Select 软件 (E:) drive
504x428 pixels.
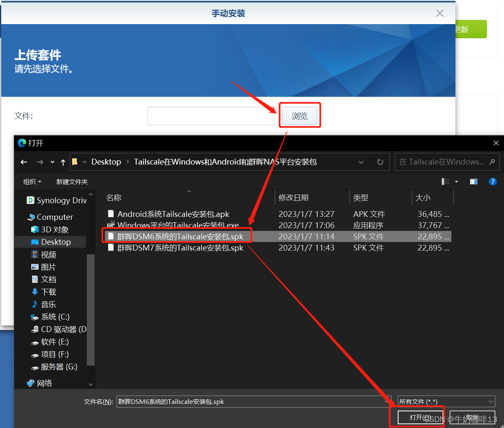(50, 342)
